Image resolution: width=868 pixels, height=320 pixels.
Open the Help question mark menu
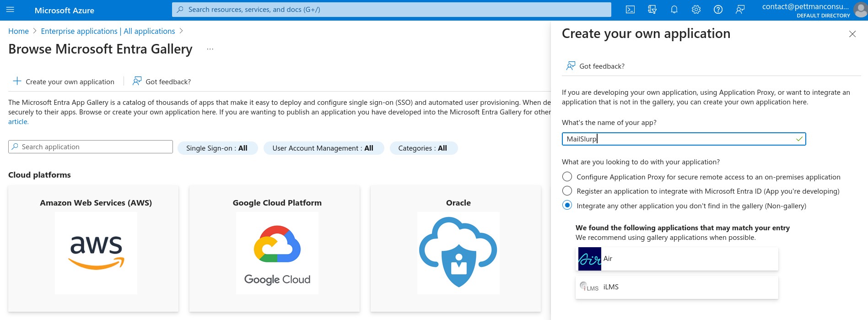pos(718,10)
